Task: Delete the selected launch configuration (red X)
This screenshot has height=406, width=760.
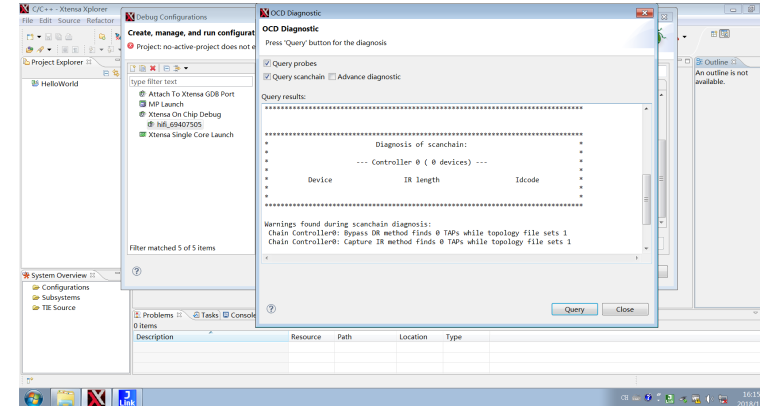Action: point(153,68)
